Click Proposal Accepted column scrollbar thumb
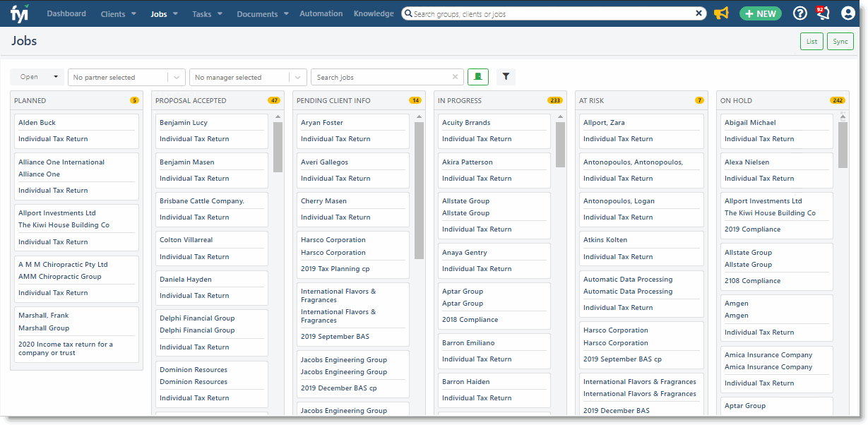 coord(278,147)
